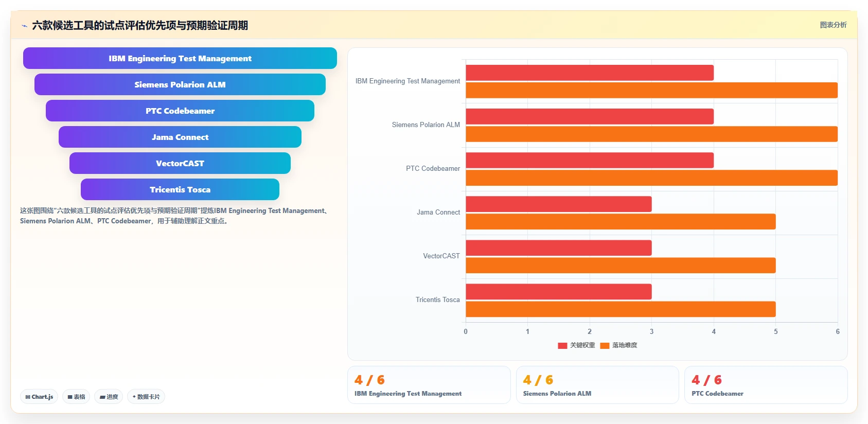Screen dimensions: 868x424
Task: Click the Tricentis Tosca y-axis label
Action: (x=438, y=299)
